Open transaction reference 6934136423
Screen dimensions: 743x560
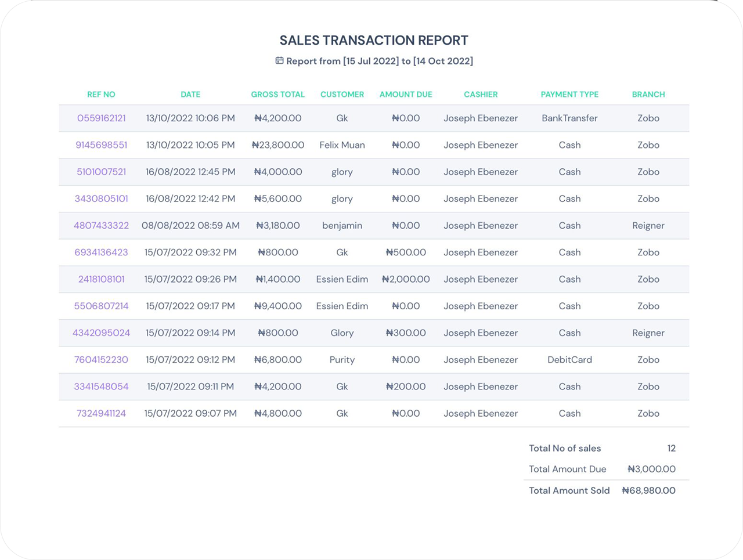101,252
